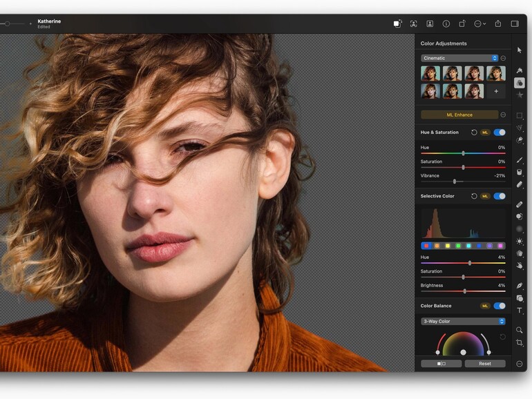Screen dimensions: 532x399
Task: Select the yellow Selective Color swatch
Action: pos(448,246)
